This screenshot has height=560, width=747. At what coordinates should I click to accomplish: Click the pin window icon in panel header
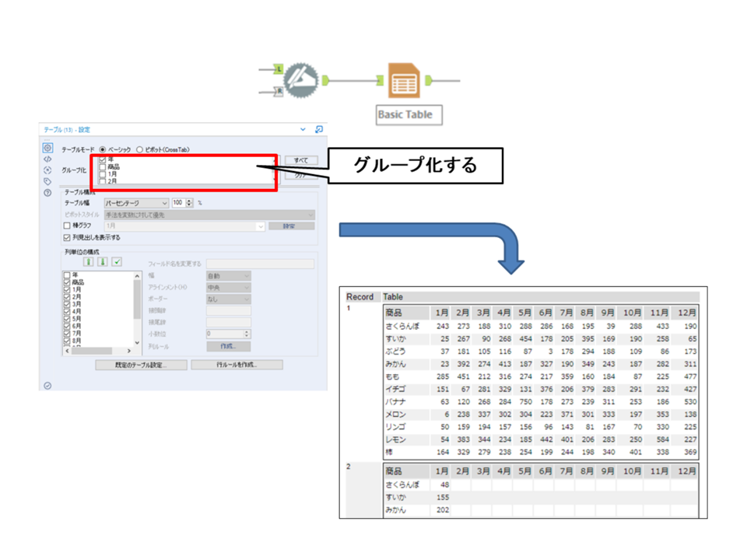pyautogui.click(x=318, y=129)
